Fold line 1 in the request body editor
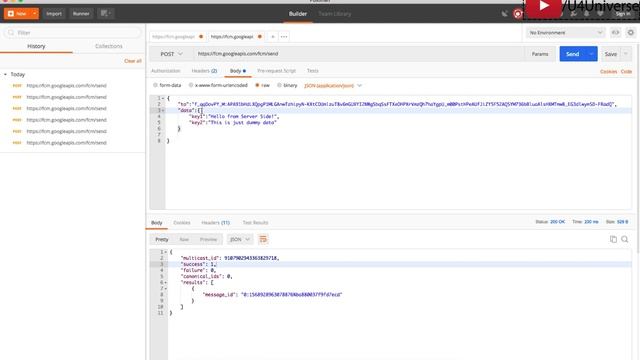This screenshot has width=640, height=360. [x=163, y=98]
